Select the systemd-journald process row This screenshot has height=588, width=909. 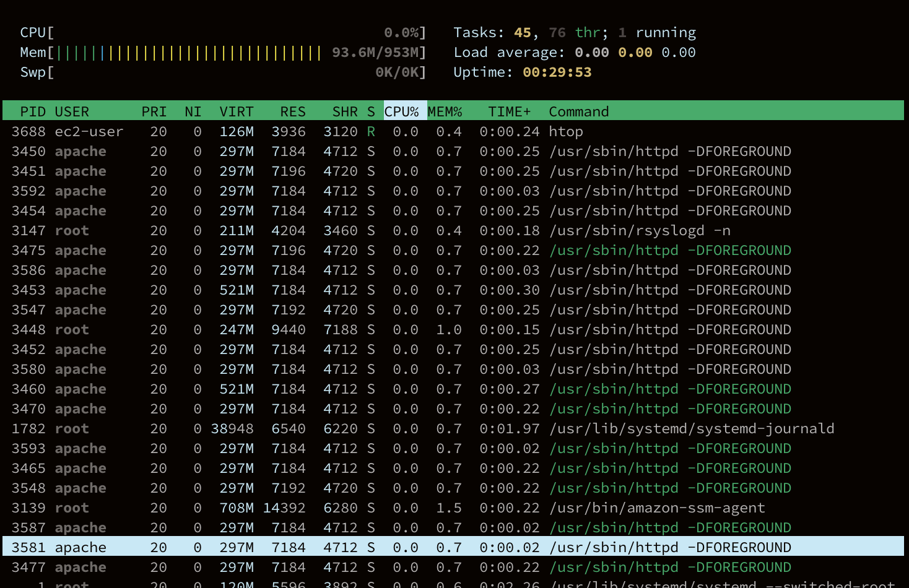453,428
